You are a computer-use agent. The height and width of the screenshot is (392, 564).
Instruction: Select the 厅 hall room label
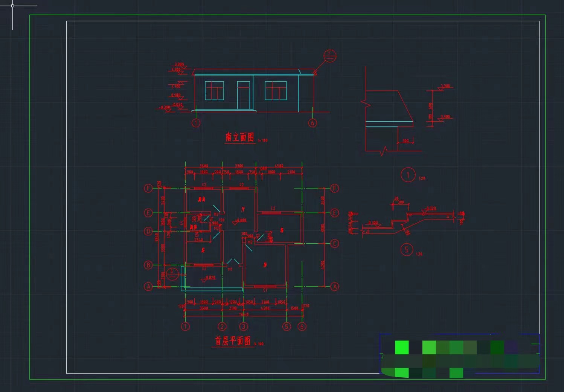243,209
